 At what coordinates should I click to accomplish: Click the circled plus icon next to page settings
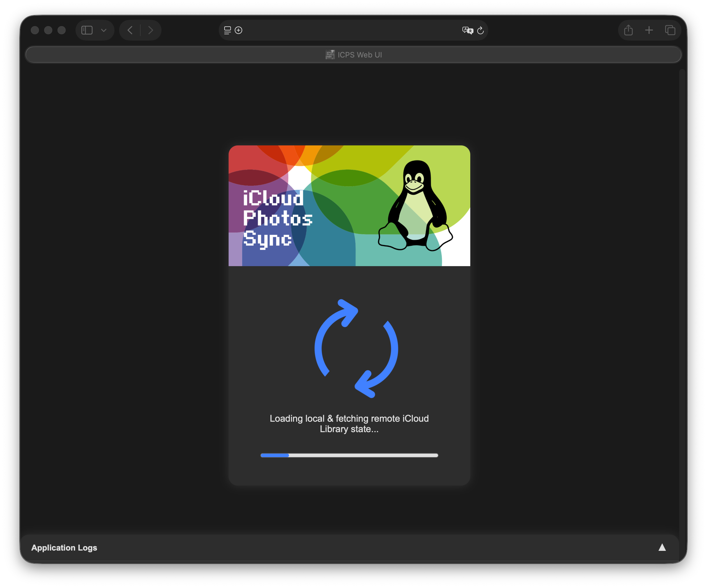pos(238,30)
